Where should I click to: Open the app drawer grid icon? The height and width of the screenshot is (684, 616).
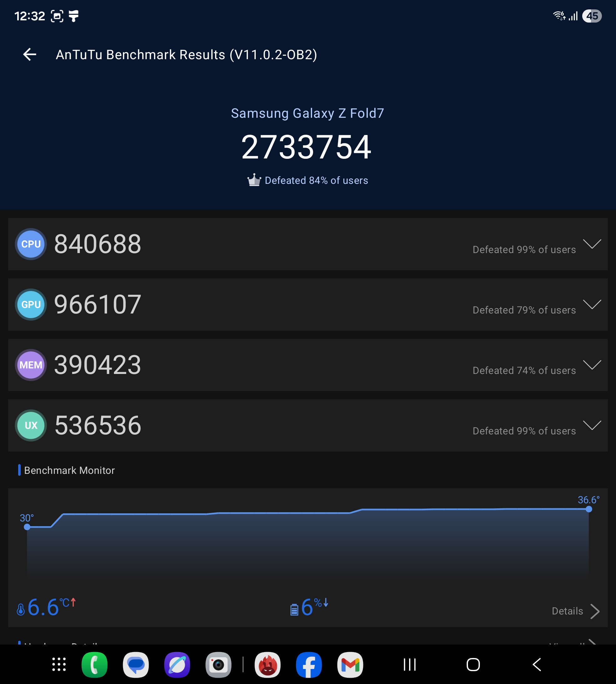pos(59,665)
